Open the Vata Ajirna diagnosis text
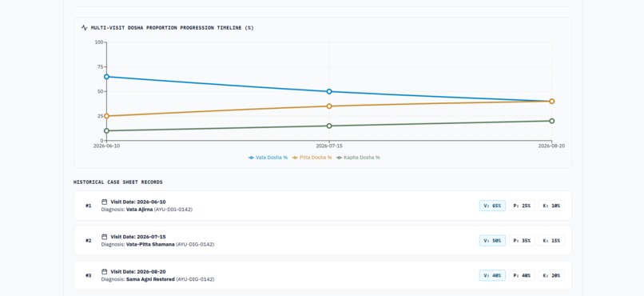Image resolution: width=644 pixels, height=296 pixels. pos(139,210)
